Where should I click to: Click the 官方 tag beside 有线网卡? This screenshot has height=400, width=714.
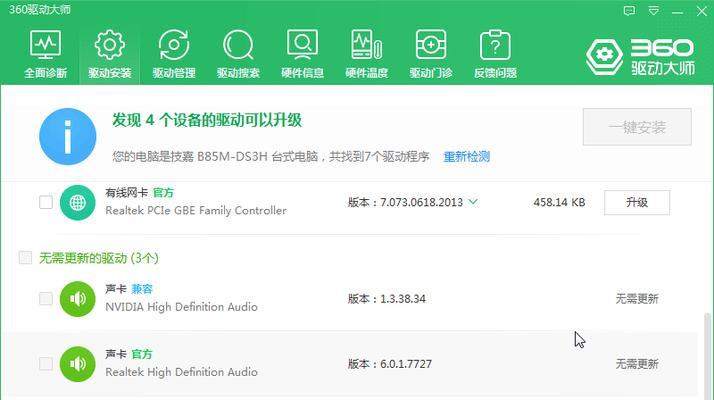[x=163, y=193]
